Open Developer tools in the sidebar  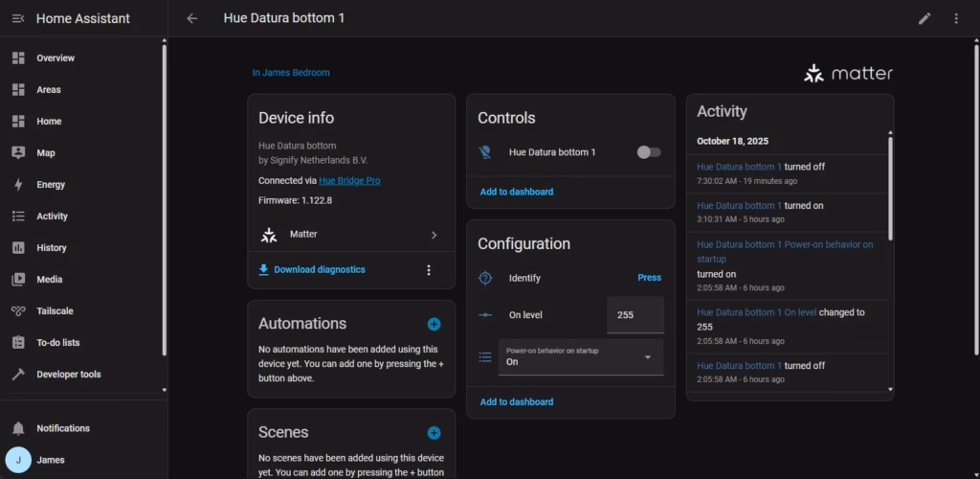(68, 375)
